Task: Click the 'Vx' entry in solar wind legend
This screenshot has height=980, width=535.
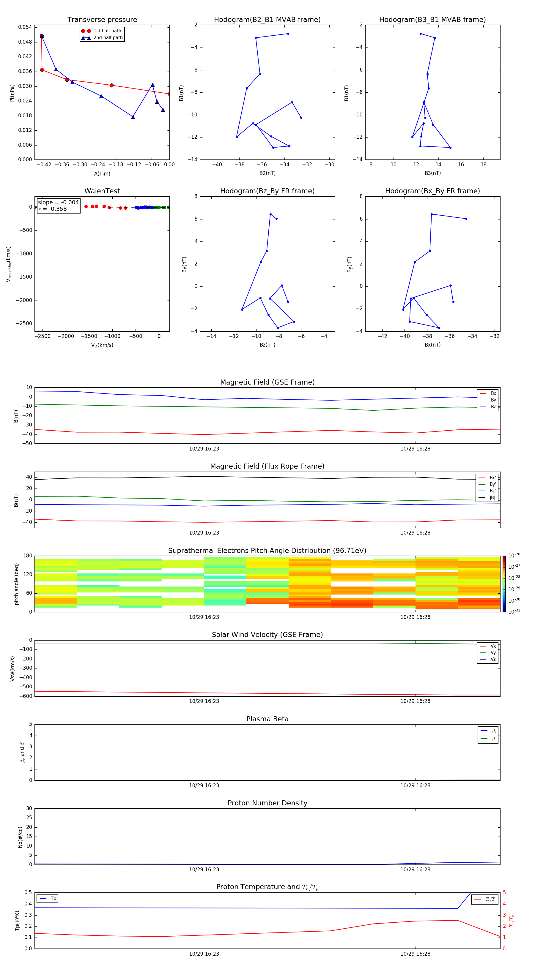Action: point(488,646)
